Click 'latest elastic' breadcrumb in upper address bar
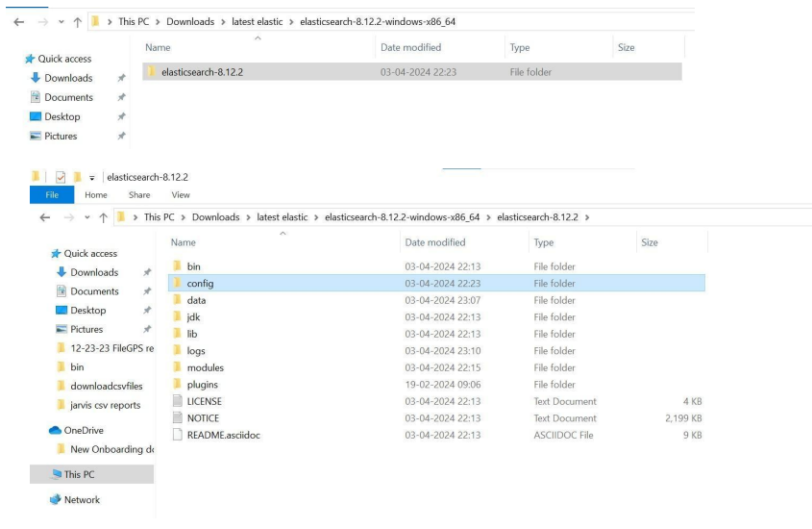The height and width of the screenshot is (529, 812). point(257,22)
